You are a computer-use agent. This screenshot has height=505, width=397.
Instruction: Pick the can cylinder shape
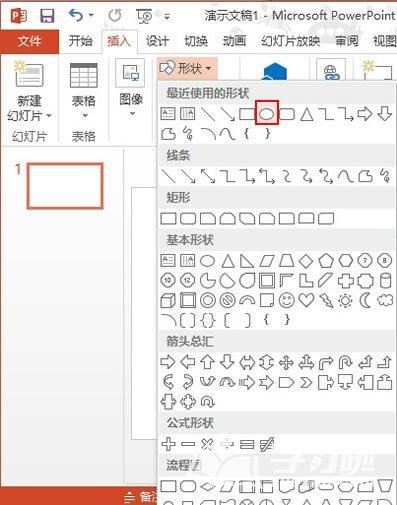tap(385, 281)
